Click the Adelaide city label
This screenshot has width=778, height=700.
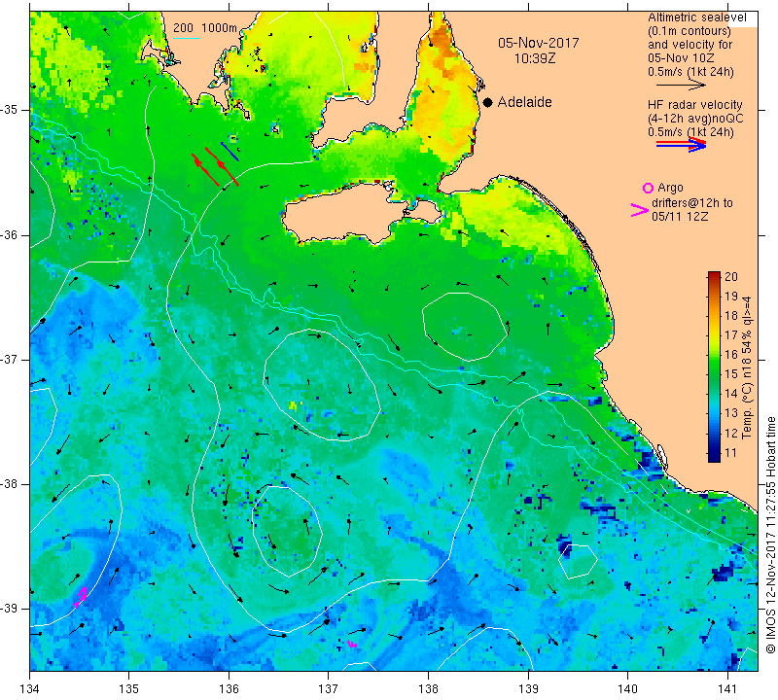524,102
